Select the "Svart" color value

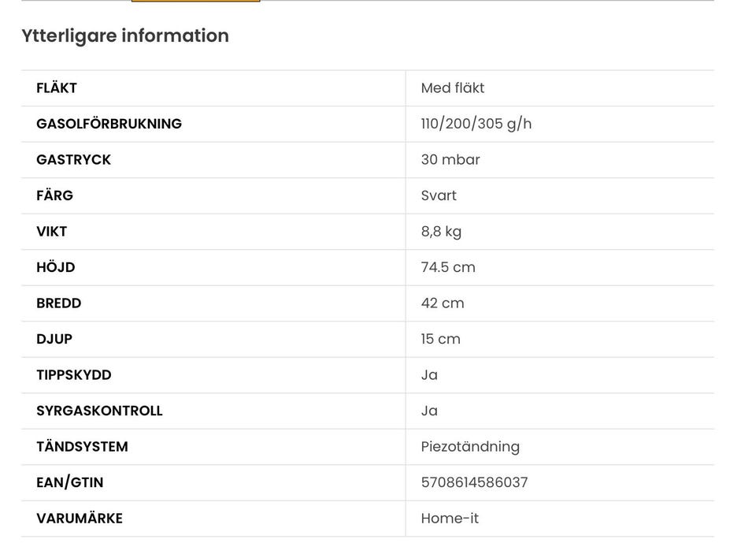point(439,195)
